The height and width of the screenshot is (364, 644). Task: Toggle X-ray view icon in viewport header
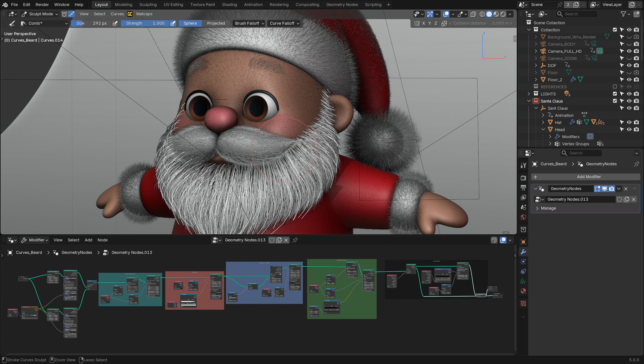473,14
